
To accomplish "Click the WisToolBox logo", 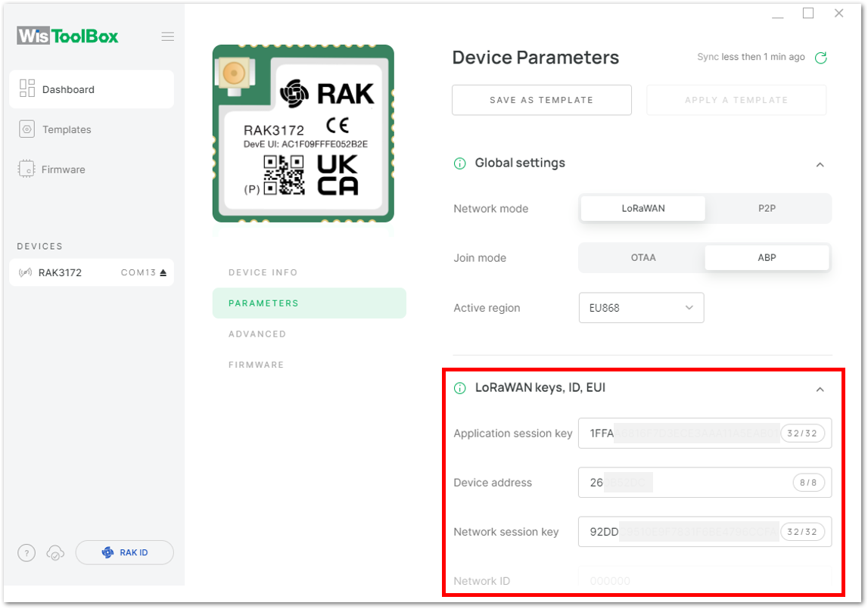I will [67, 36].
